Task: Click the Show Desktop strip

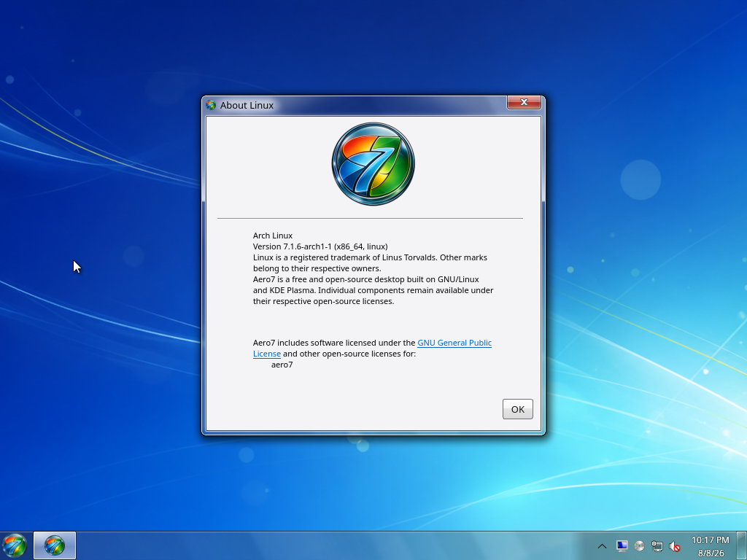Action: point(742,545)
